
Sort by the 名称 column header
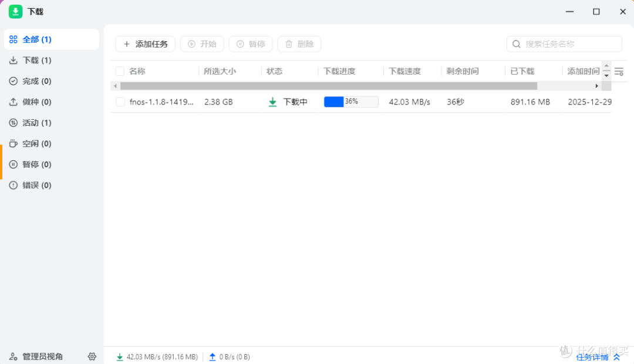[137, 71]
